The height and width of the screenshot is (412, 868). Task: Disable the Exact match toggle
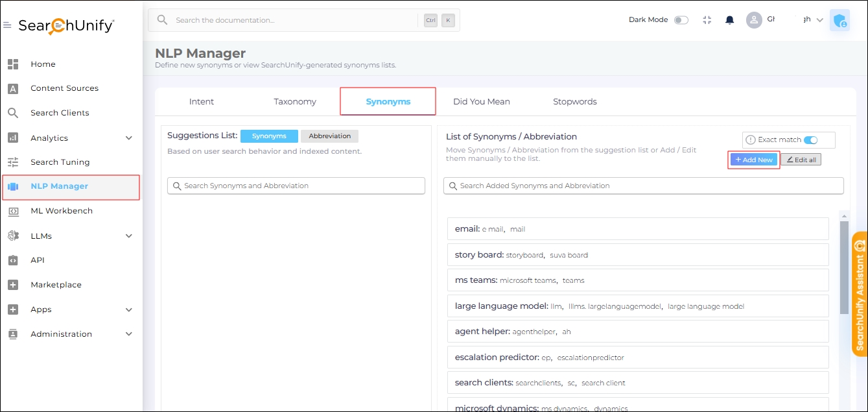[810, 140]
